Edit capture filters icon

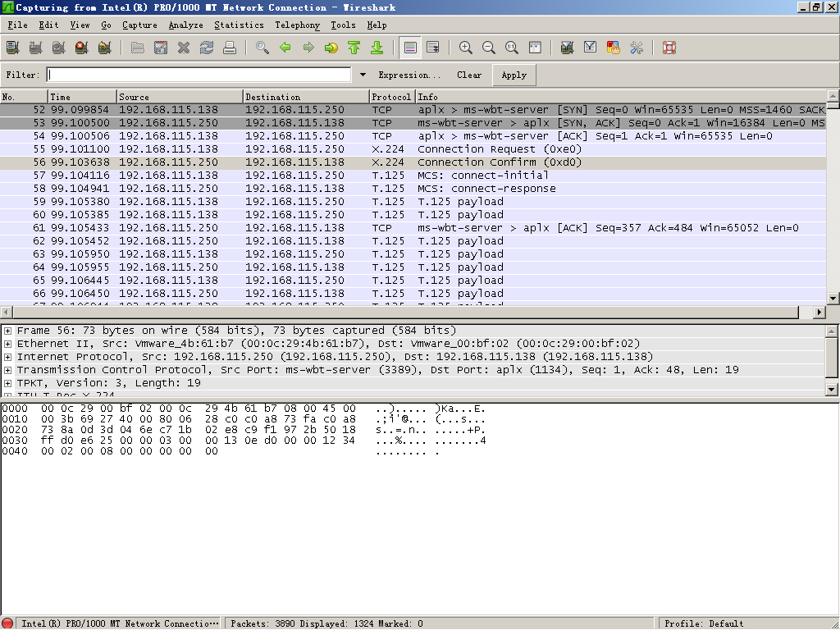click(568, 48)
